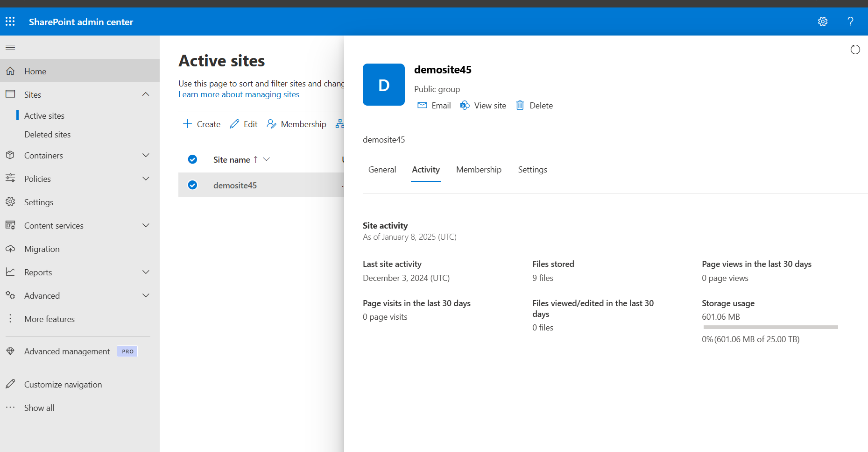Toggle the select-all sites checkbox
The height and width of the screenshot is (452, 868).
pos(192,159)
